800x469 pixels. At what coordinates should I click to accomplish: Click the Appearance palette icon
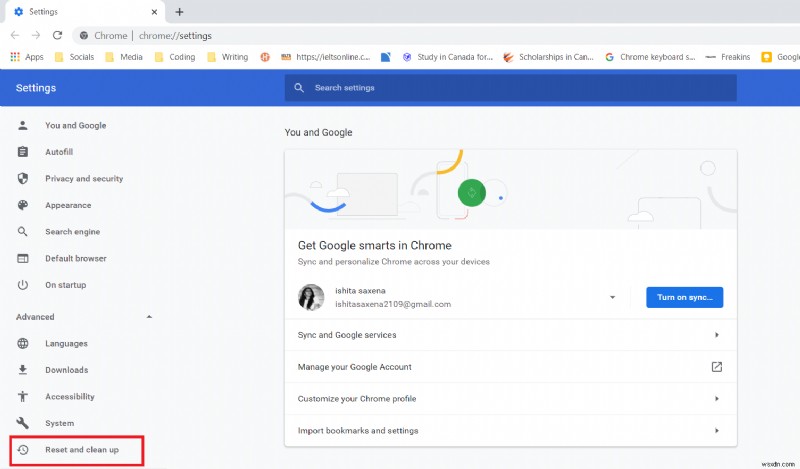tap(23, 205)
